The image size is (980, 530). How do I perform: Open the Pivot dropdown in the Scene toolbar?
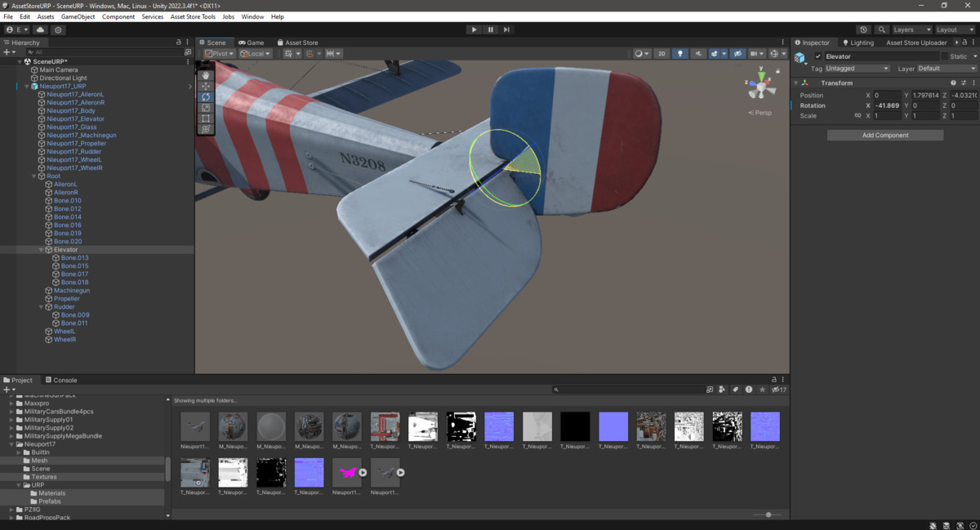(219, 53)
